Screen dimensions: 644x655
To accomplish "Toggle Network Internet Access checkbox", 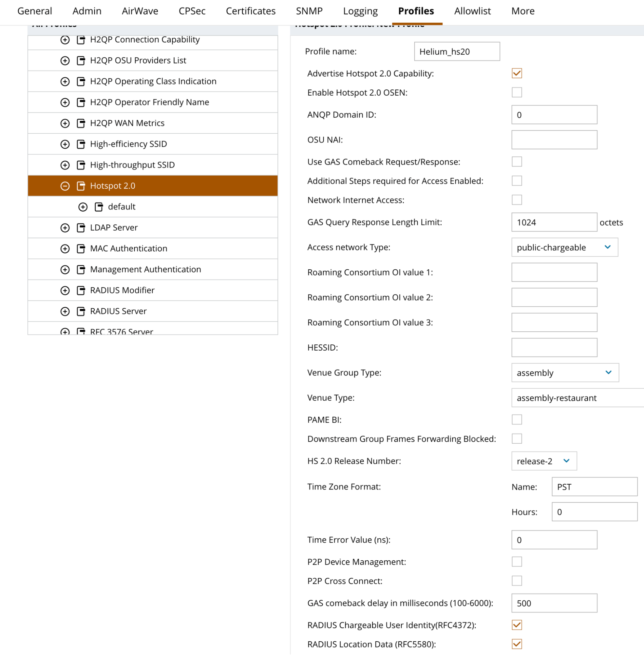I will (x=517, y=200).
